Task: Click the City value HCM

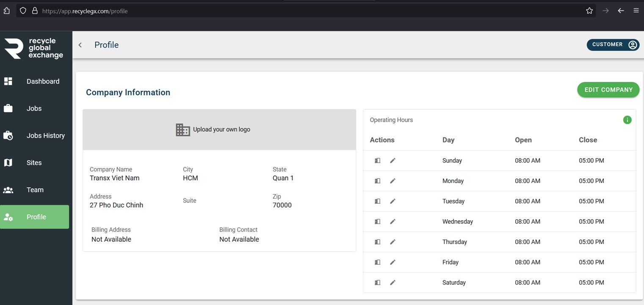Action: point(191,178)
